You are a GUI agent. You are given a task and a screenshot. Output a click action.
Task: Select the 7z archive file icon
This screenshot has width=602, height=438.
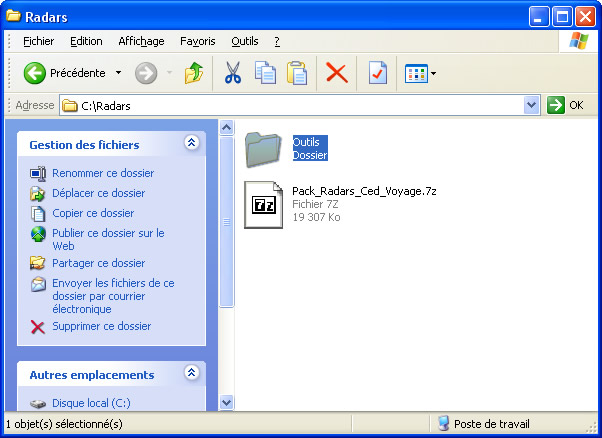263,205
